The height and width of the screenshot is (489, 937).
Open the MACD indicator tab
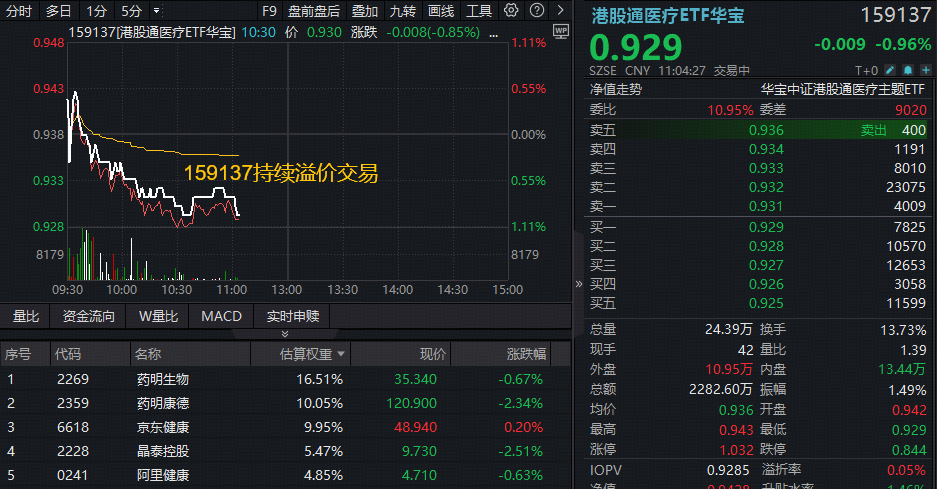[221, 316]
